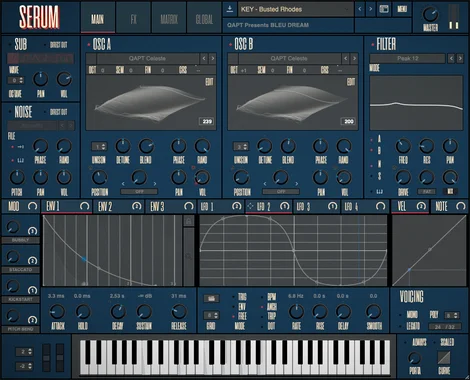
Task: Click the filter FAT button
Action: coord(427,192)
